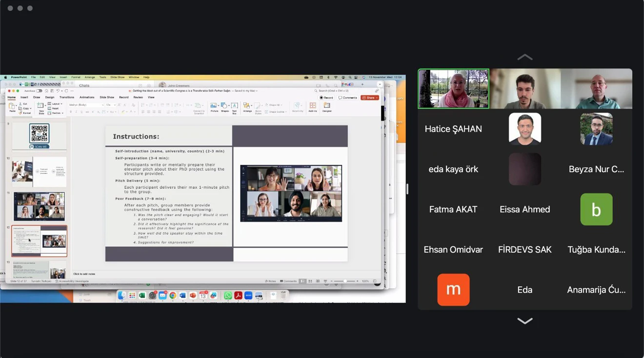Image resolution: width=644 pixels, height=358 pixels.
Task: Click the Add-ins icon
Action: (313, 107)
